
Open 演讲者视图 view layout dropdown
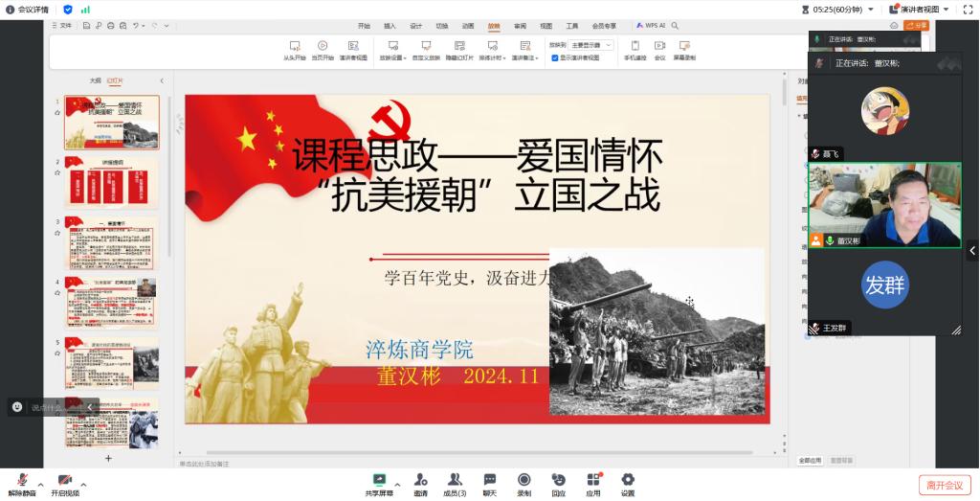coord(920,10)
